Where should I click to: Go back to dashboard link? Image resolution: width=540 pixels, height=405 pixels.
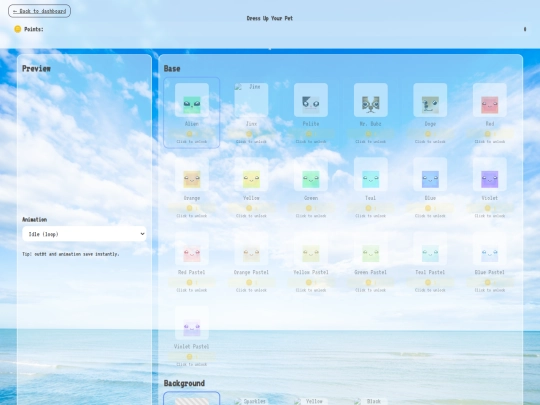pos(39,11)
